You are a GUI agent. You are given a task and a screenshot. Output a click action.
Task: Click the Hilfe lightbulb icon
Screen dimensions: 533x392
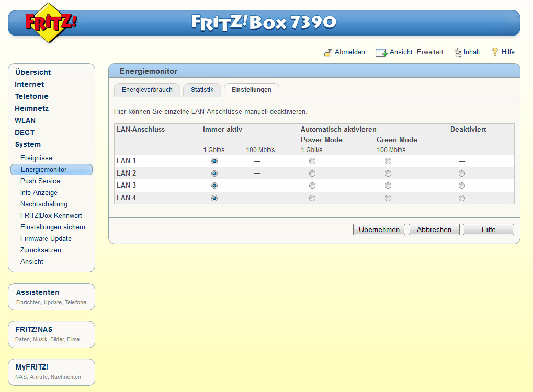[x=495, y=52]
